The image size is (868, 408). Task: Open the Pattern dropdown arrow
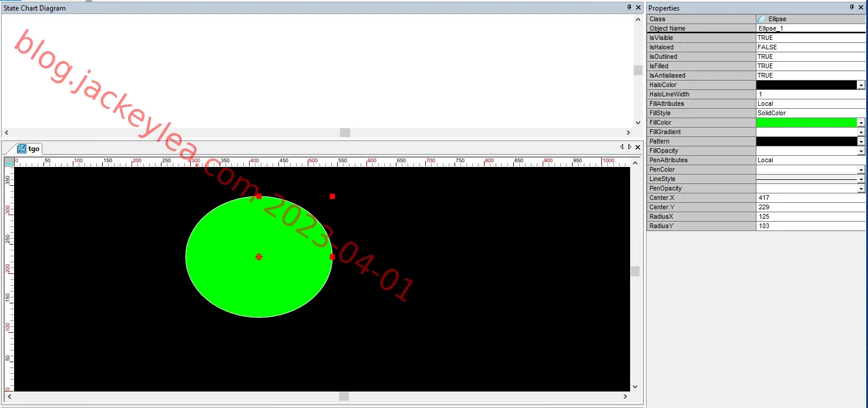[861, 142]
